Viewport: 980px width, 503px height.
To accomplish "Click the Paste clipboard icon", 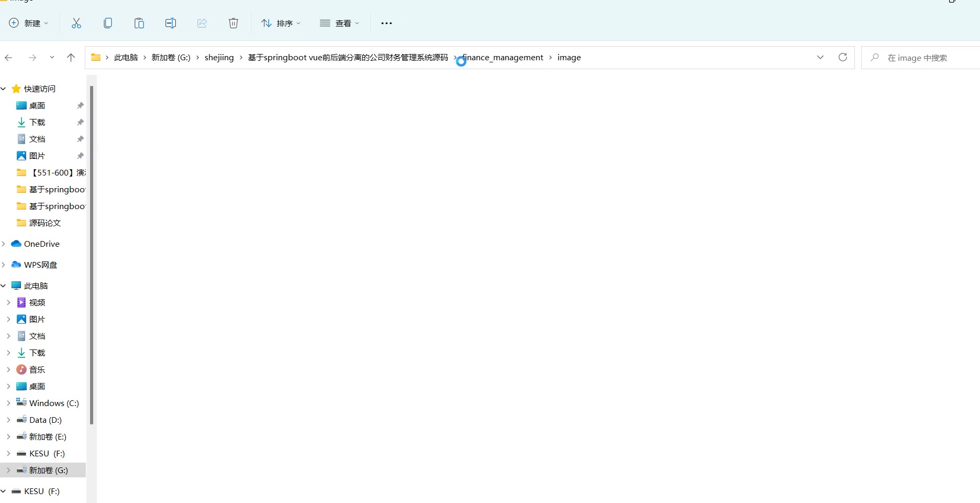I will tap(139, 23).
